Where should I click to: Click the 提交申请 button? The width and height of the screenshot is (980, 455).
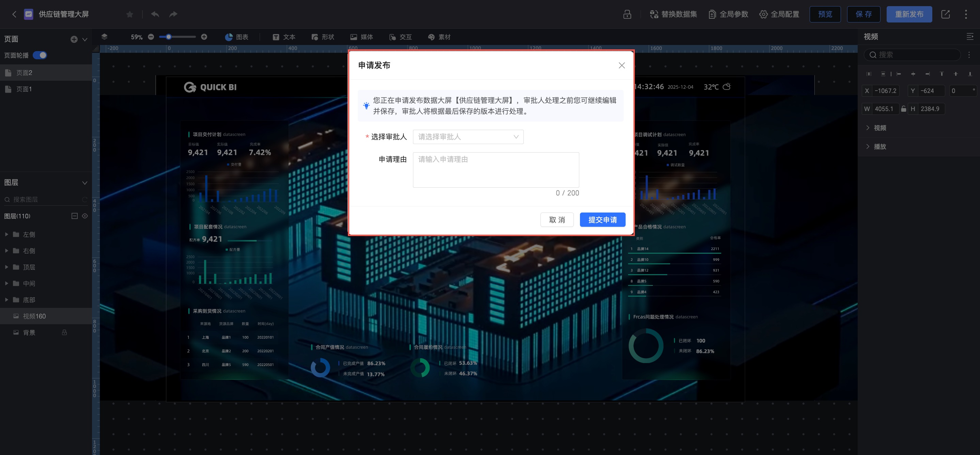point(602,220)
